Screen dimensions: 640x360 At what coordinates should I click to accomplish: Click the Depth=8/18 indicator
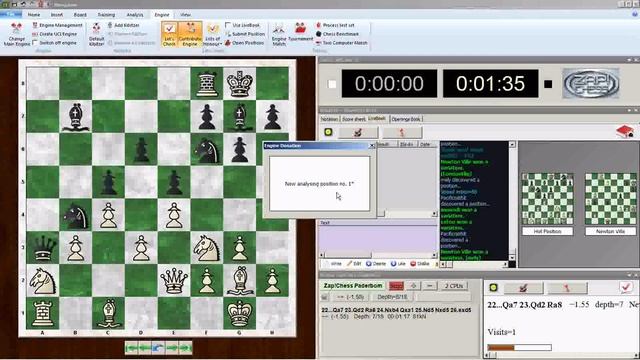tap(392, 297)
